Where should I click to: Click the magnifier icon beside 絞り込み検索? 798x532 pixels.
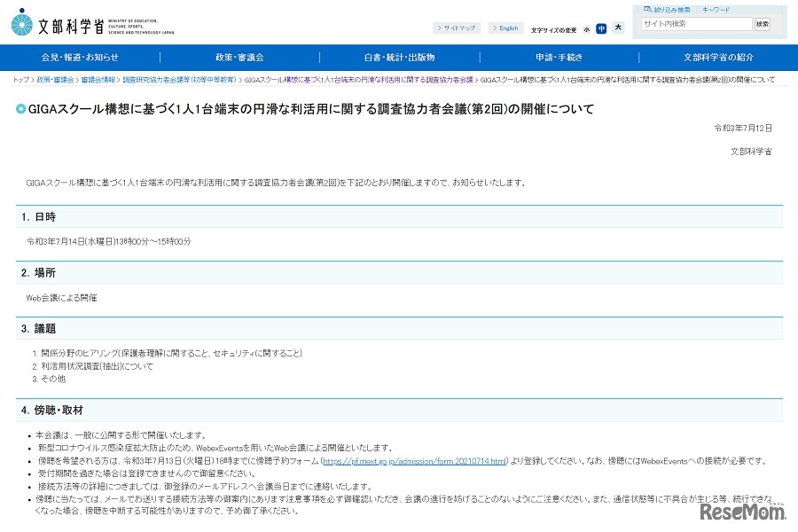pos(647,9)
